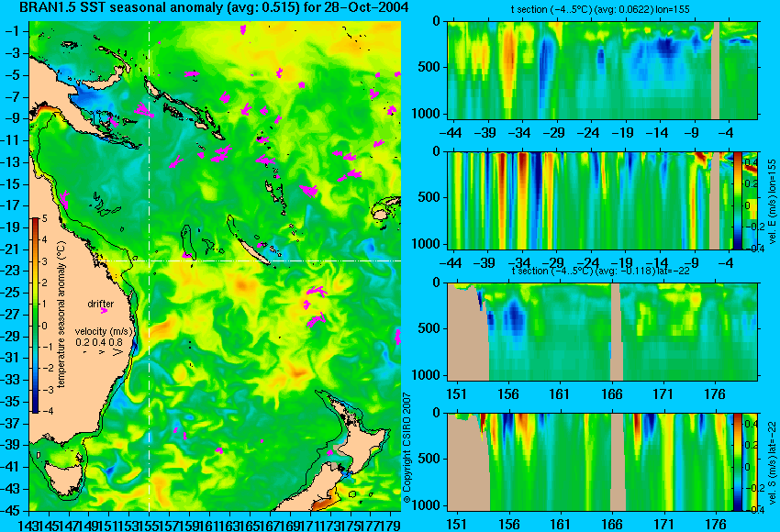This screenshot has height=532, width=780.
Task: Click the 0.2 value on vel. S color bar
Action: click(750, 446)
